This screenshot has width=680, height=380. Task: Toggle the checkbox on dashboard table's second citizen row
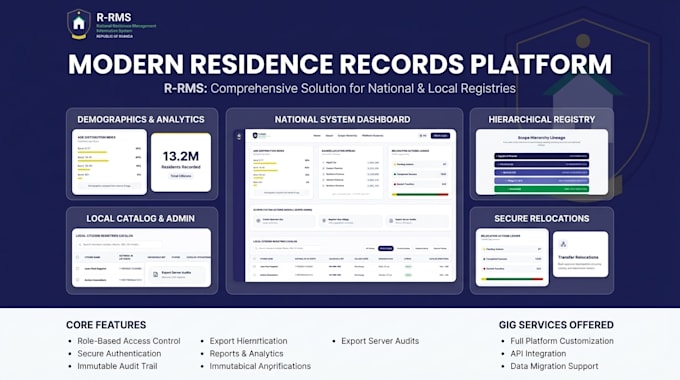[255, 275]
